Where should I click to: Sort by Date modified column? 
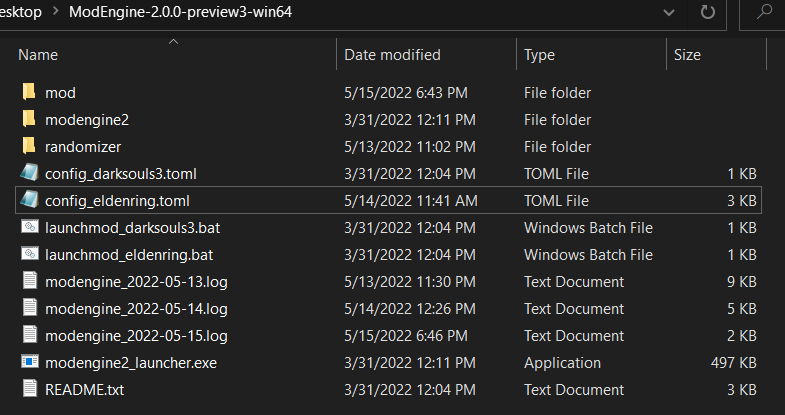(392, 55)
